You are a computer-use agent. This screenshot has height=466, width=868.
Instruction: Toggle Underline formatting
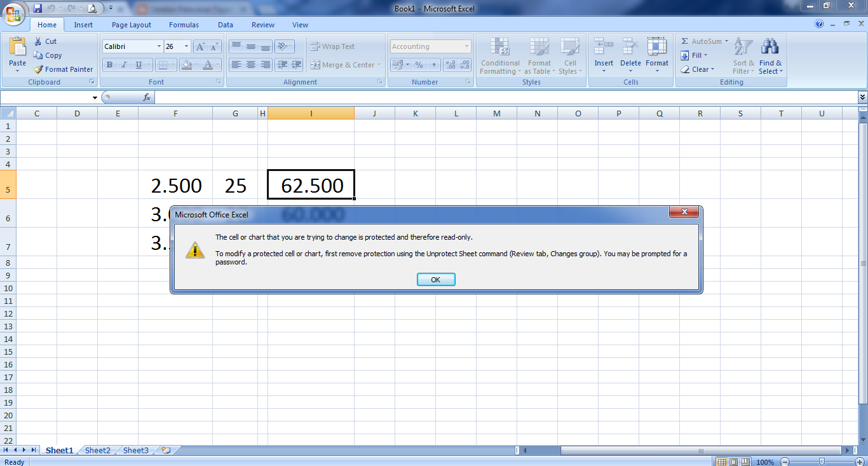139,65
